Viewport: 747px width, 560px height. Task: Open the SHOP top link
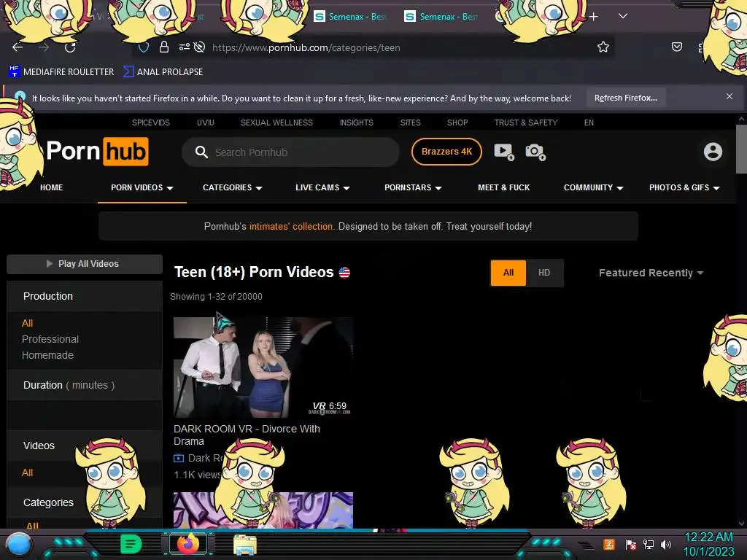[x=457, y=122]
